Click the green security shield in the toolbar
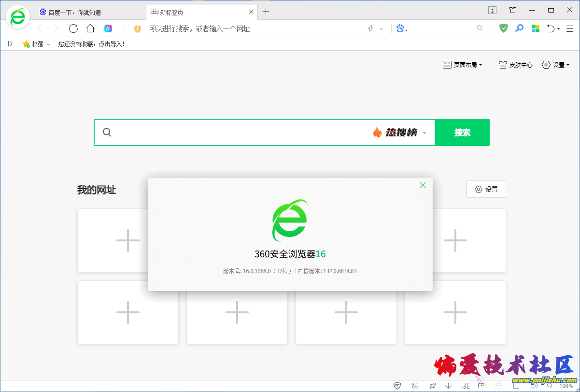The height and width of the screenshot is (392, 580). coord(503,28)
